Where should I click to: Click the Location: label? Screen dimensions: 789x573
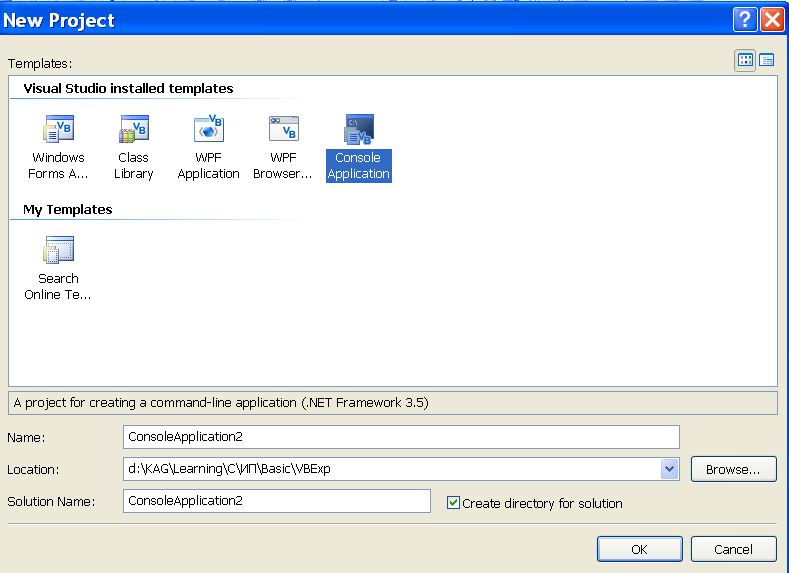pyautogui.click(x=33, y=469)
